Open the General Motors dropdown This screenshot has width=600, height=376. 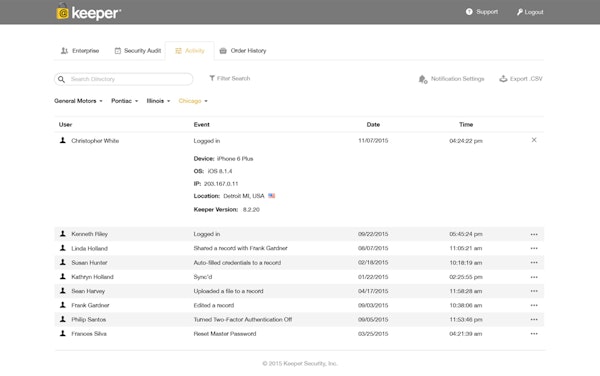[x=78, y=101]
